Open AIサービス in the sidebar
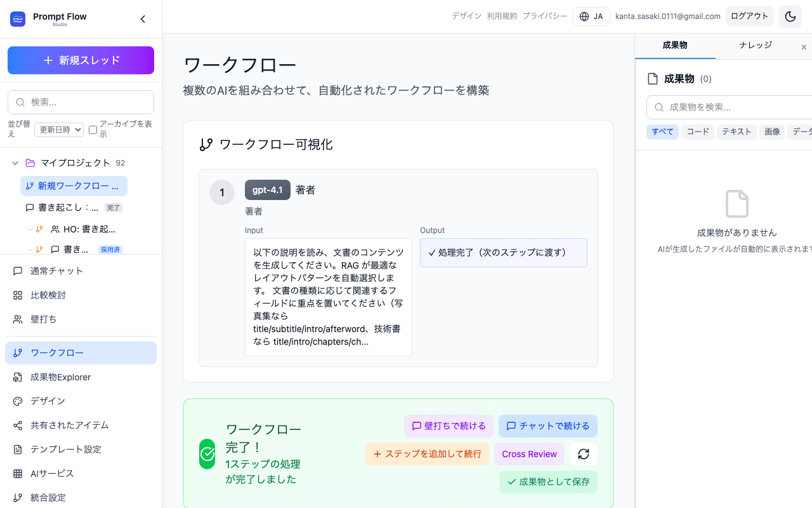Screen dimensions: 812x508 [81, 474]
